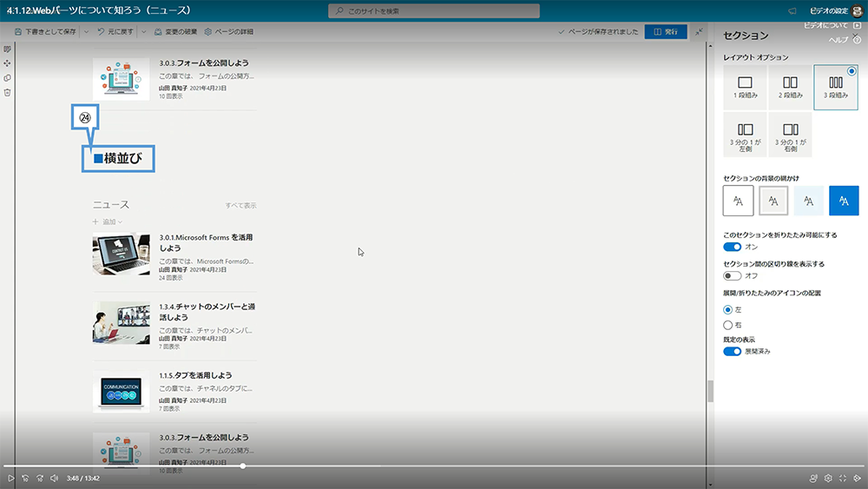Click the 3:48 / 13:42 time display
The height and width of the screenshot is (489, 868).
point(83,478)
